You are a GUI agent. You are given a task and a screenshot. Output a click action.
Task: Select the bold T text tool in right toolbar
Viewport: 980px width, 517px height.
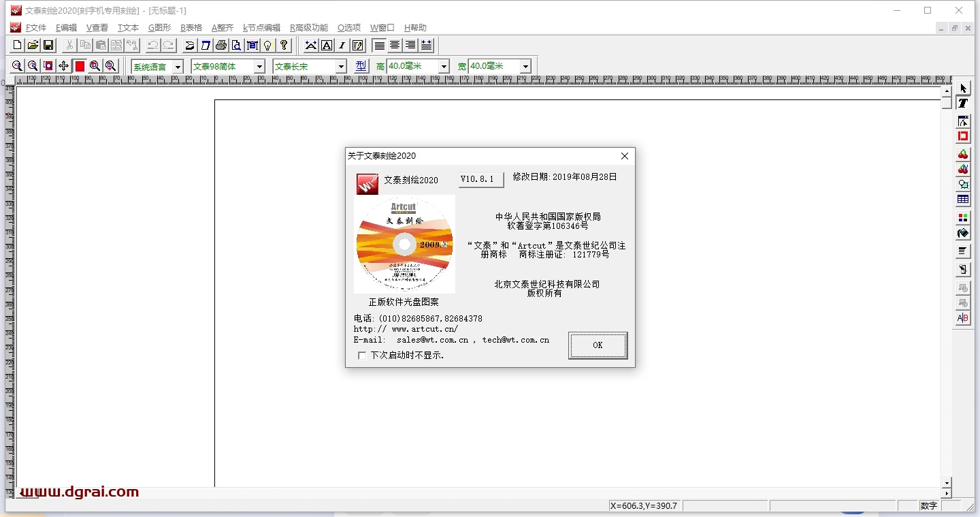963,104
